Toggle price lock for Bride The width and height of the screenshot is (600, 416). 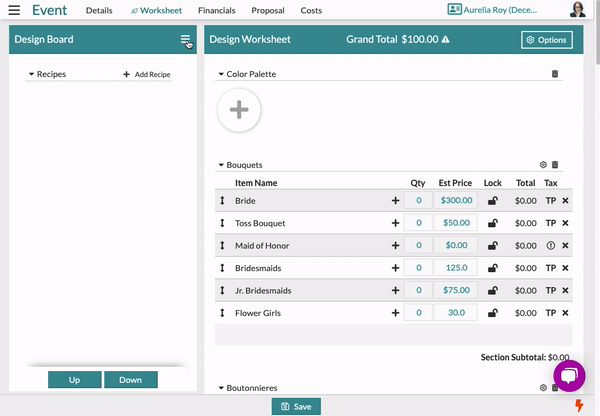(493, 201)
